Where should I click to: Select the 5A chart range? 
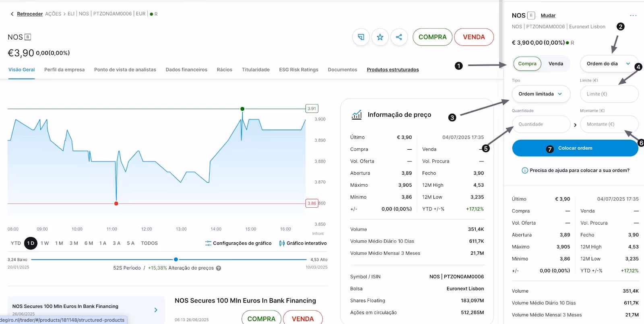(130, 243)
